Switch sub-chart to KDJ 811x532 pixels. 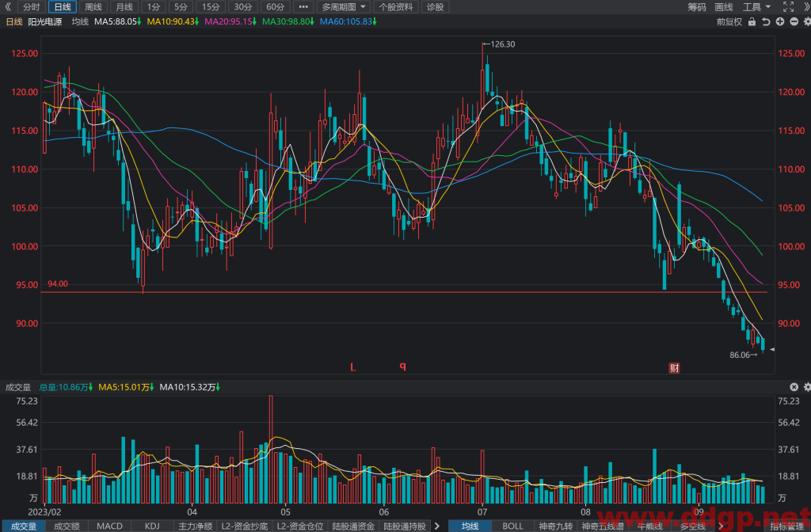pos(152,526)
